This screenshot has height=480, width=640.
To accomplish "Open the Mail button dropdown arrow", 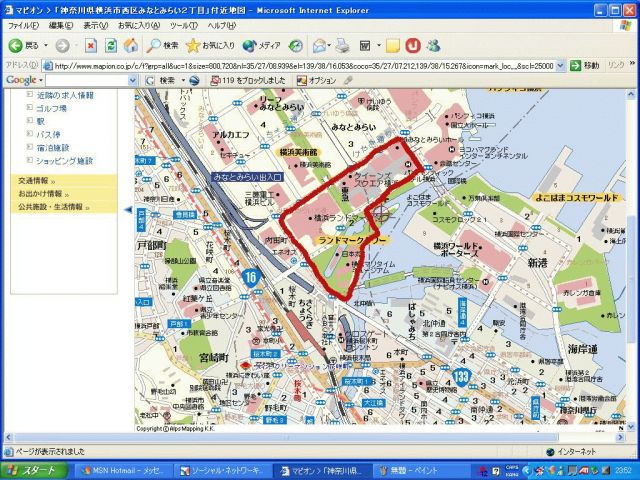I will click(329, 46).
